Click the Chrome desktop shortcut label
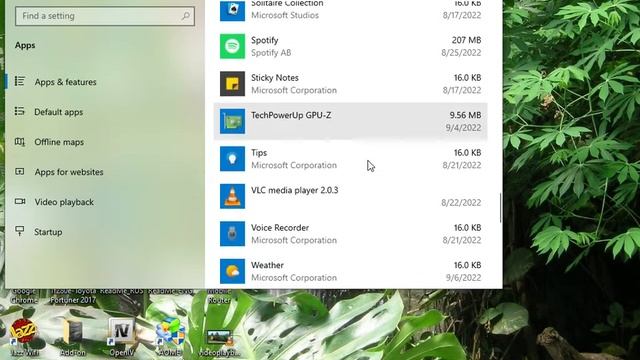Screen dimensions: 640x360 [x=24, y=300]
